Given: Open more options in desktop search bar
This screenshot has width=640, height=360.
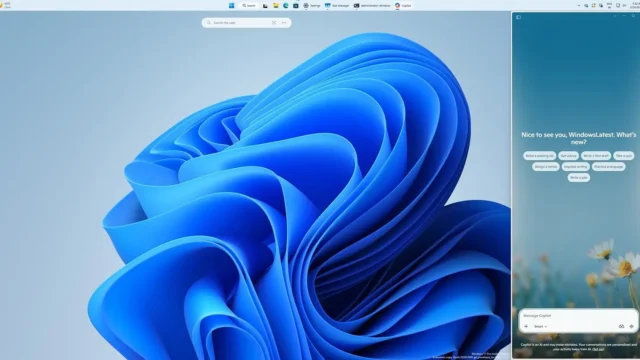Looking at the screenshot, I should pyautogui.click(x=284, y=23).
